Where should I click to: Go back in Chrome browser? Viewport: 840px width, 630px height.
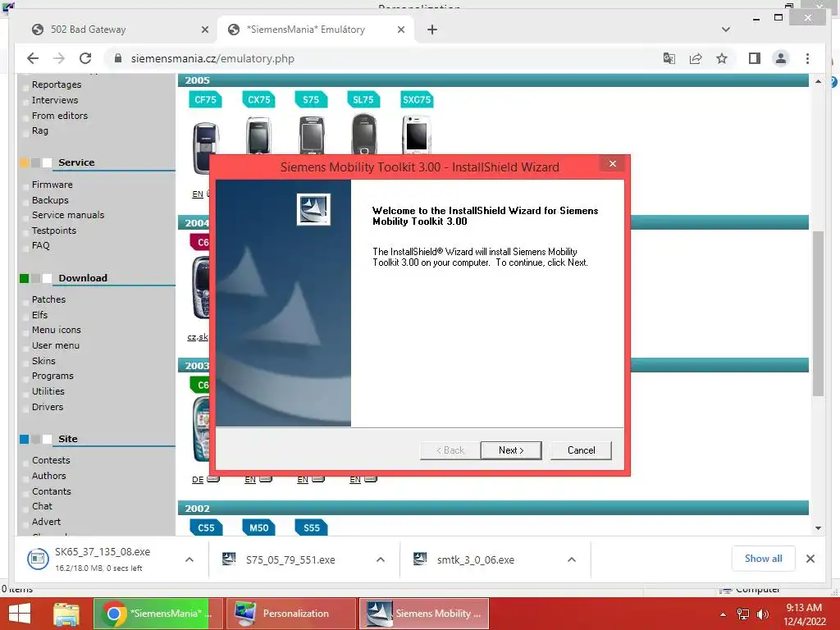33,58
